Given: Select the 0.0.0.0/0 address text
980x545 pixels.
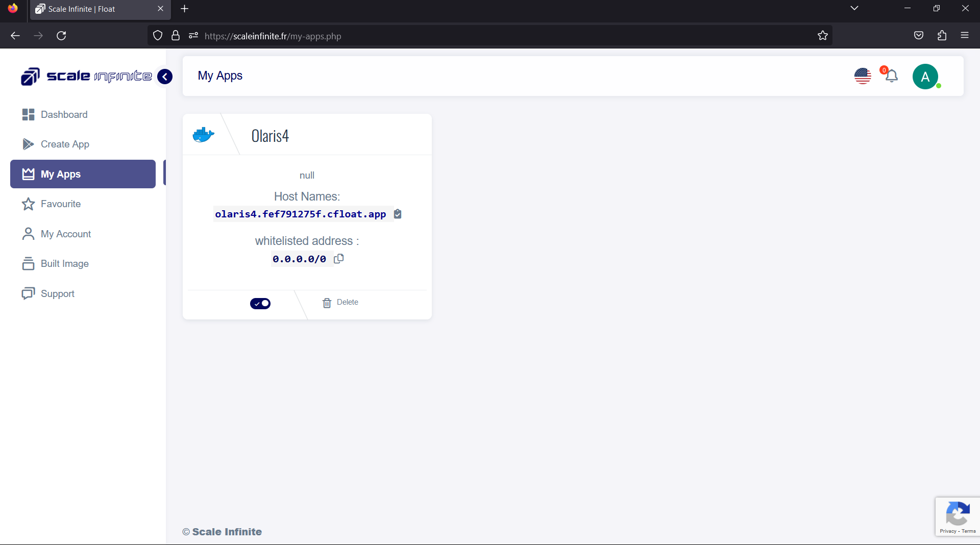Looking at the screenshot, I should click(299, 259).
